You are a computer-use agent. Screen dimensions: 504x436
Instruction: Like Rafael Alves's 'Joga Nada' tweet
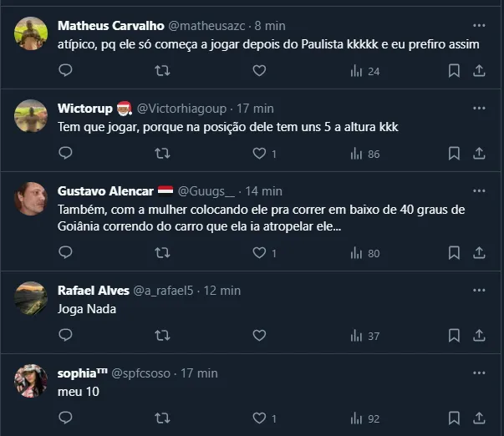pyautogui.click(x=259, y=336)
